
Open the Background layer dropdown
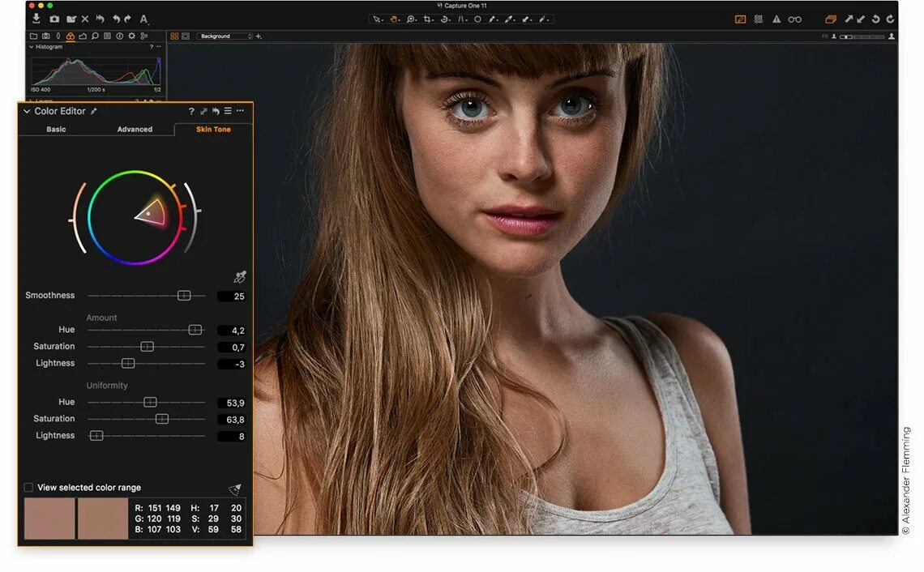225,36
